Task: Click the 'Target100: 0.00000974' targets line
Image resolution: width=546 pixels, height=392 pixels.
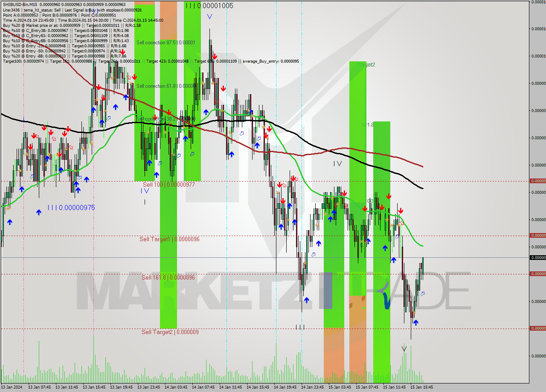Action: click(x=151, y=61)
